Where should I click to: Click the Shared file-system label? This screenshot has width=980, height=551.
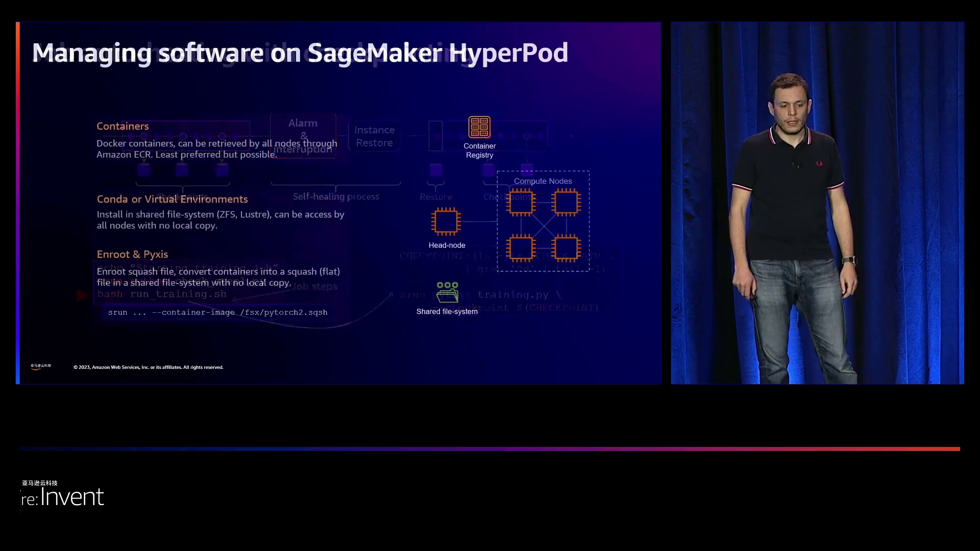pyautogui.click(x=447, y=312)
